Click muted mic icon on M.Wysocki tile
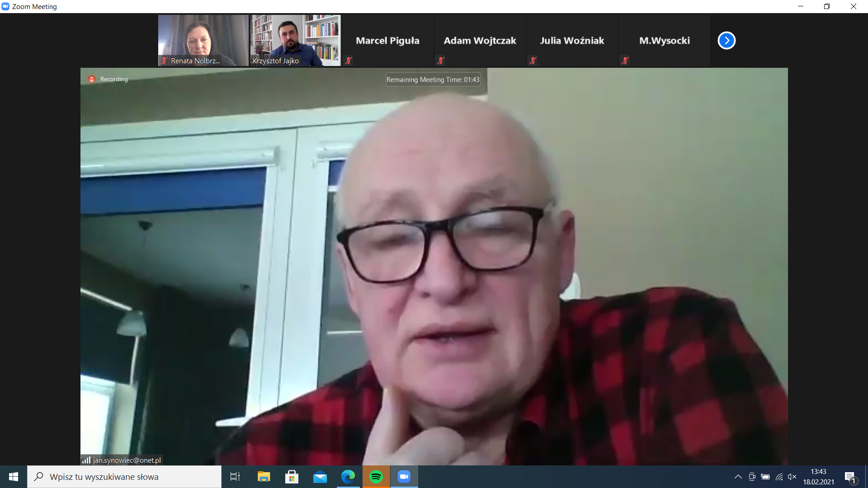 point(625,61)
